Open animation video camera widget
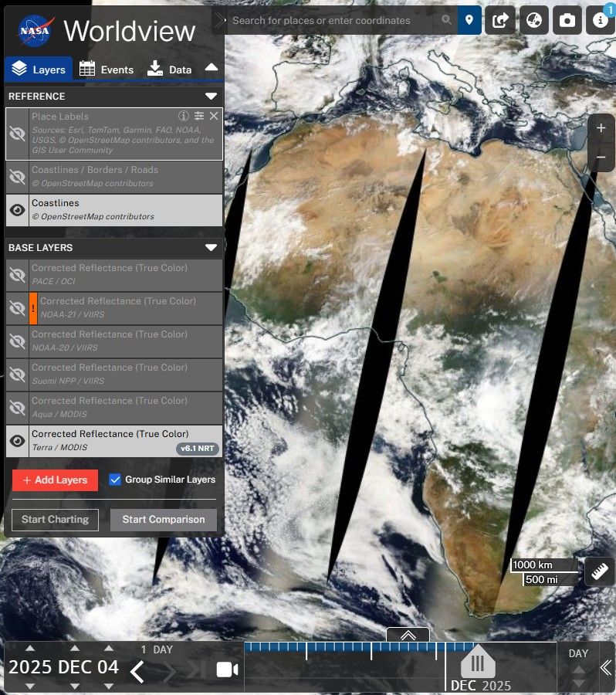This screenshot has width=616, height=695. [x=227, y=670]
